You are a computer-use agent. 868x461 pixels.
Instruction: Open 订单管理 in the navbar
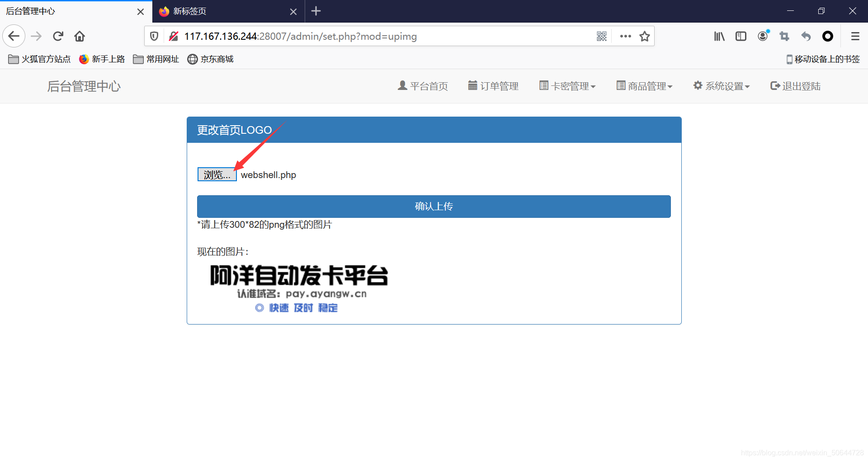(x=493, y=86)
